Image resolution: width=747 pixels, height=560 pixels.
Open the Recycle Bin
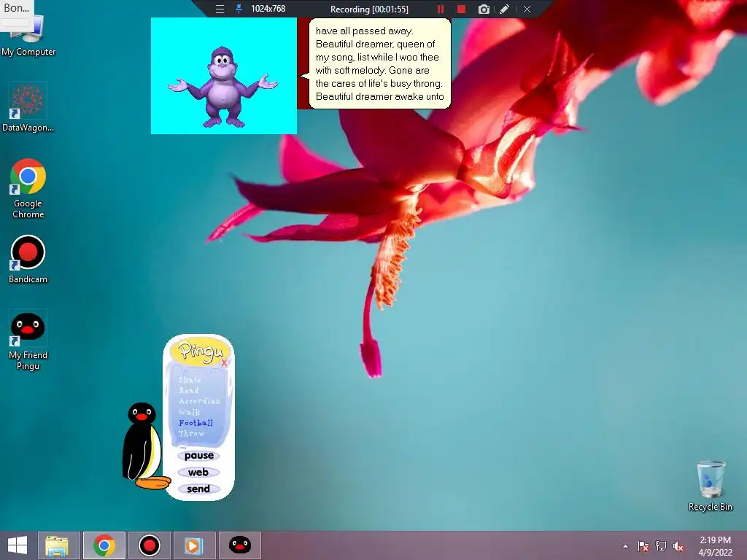(711, 486)
